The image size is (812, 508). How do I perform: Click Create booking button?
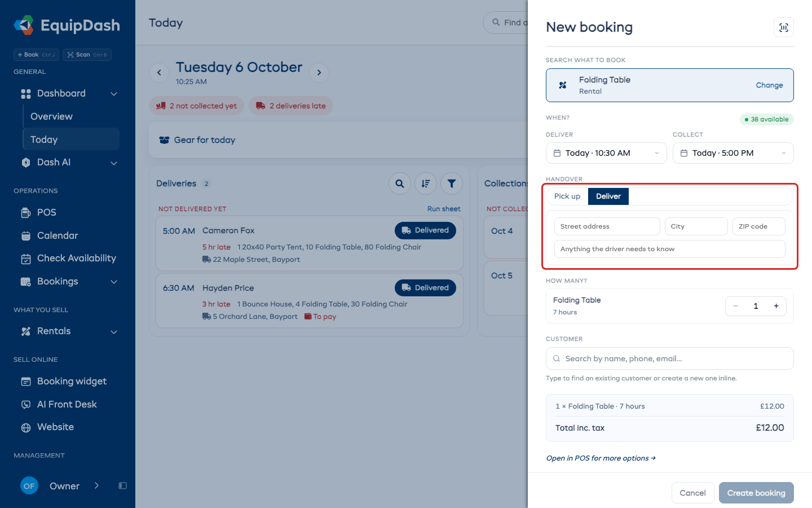coord(756,493)
